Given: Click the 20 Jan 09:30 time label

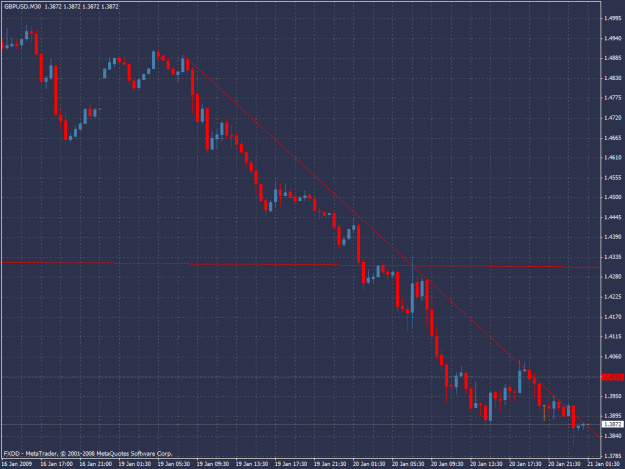Looking at the screenshot, I should click(447, 464).
